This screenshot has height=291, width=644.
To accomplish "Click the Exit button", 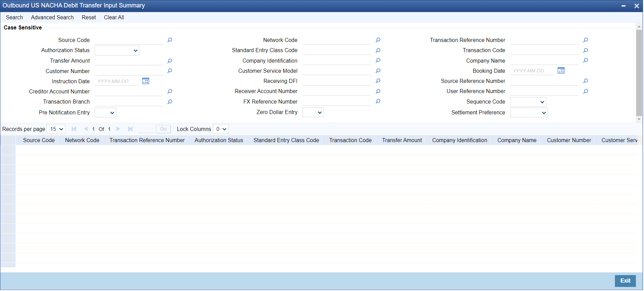I will pyautogui.click(x=625, y=281).
